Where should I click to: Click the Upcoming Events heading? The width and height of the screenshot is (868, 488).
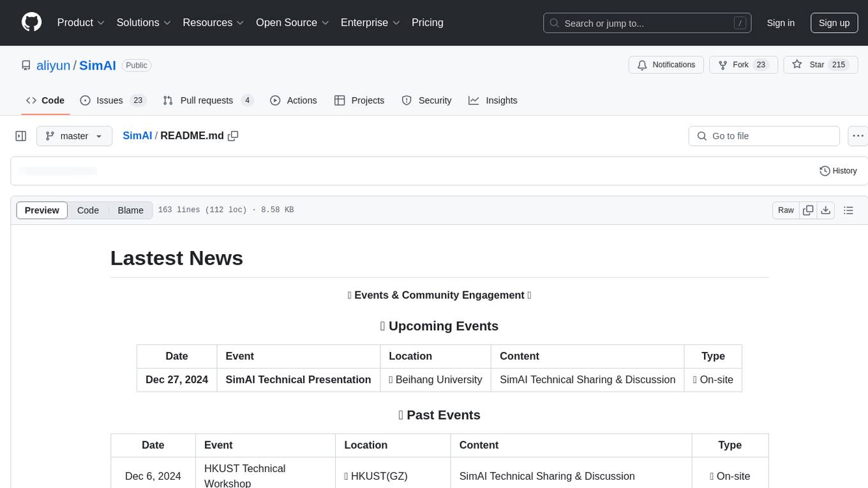[439, 326]
